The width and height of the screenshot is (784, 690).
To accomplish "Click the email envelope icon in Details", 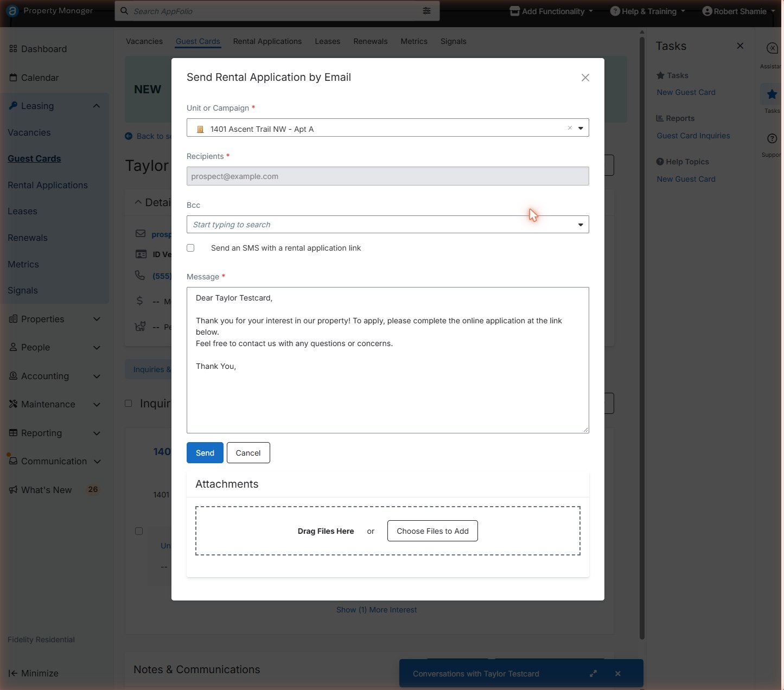I will pyautogui.click(x=141, y=233).
